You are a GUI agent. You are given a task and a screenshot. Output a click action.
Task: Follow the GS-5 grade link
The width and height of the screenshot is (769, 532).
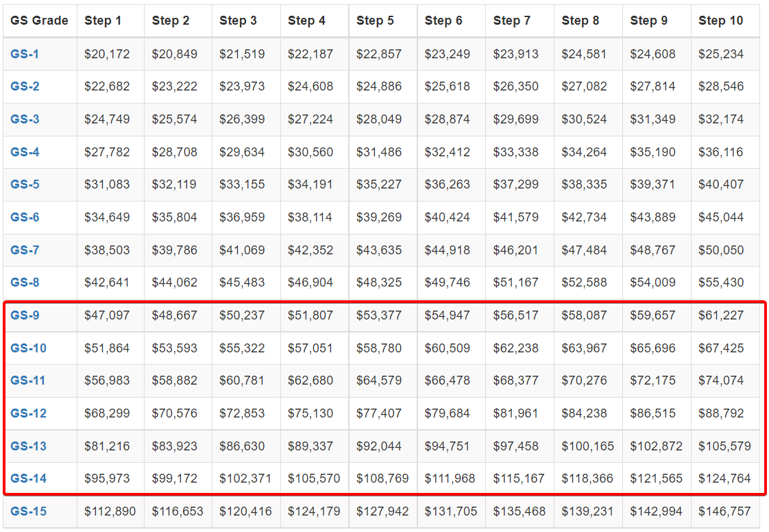(25, 184)
